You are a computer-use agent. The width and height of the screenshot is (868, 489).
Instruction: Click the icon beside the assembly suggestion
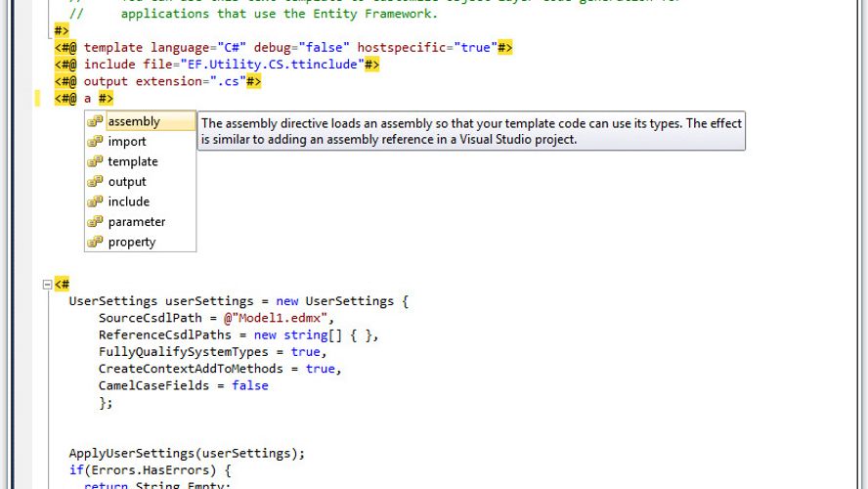(x=95, y=121)
